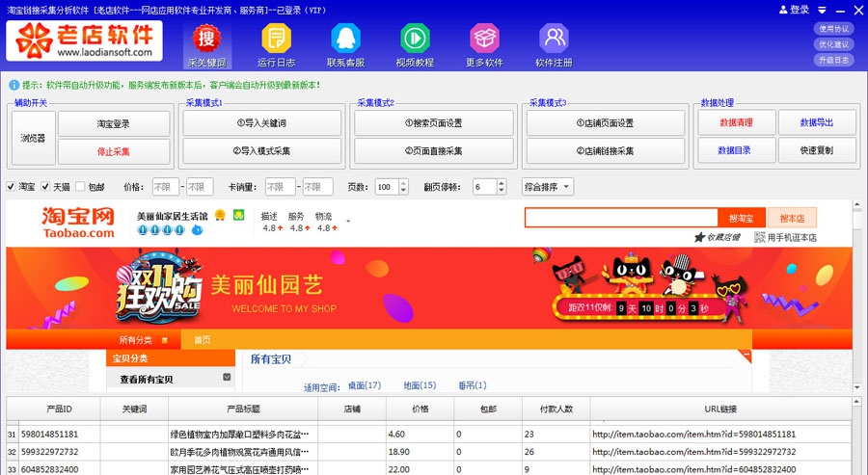This screenshot has height=475, width=868.
Task: Click the 快速复制 button
Action: point(817,150)
